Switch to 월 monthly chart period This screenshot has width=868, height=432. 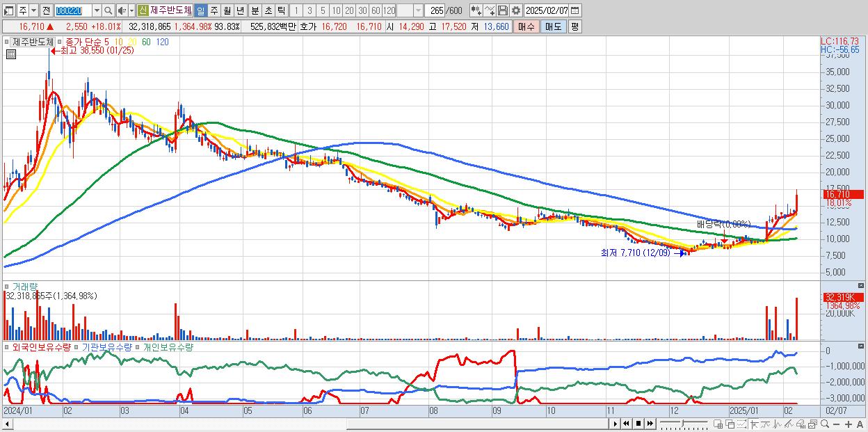[x=227, y=10]
